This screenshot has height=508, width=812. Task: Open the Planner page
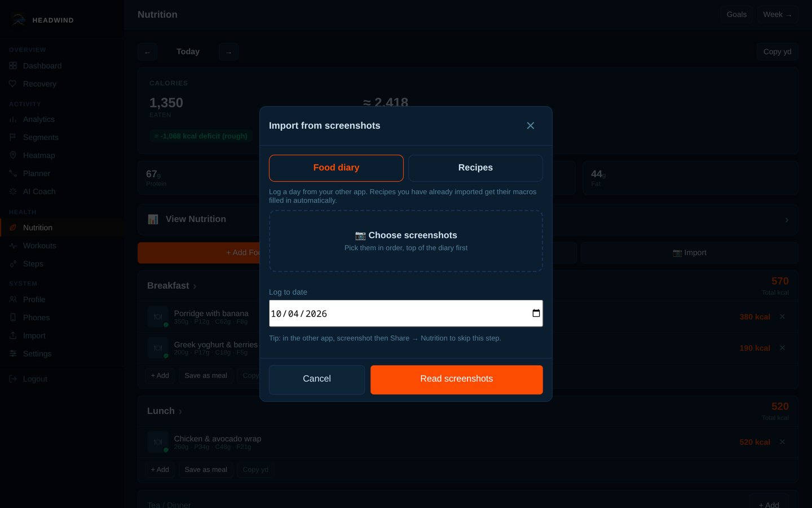click(x=62, y=174)
